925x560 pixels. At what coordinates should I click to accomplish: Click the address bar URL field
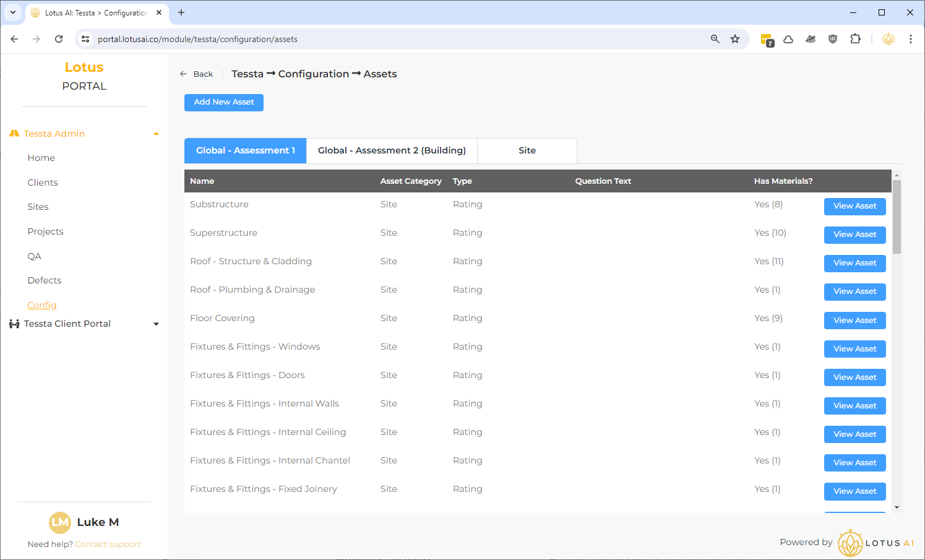396,39
